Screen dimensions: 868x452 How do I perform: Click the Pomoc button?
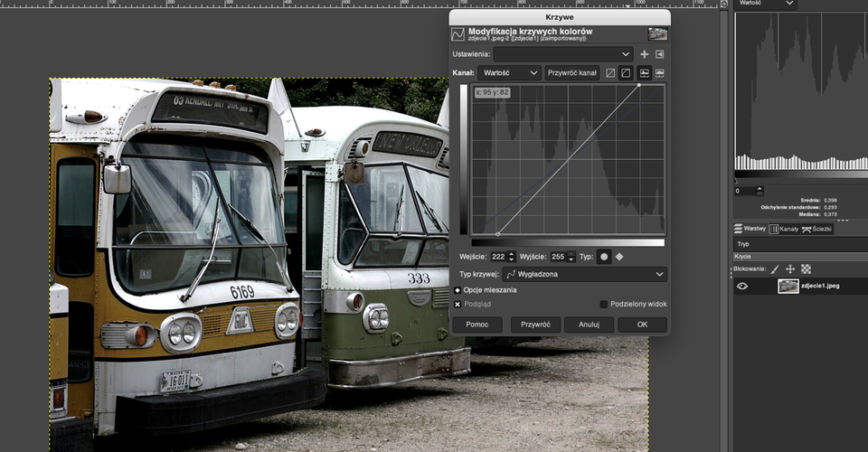coord(477,325)
